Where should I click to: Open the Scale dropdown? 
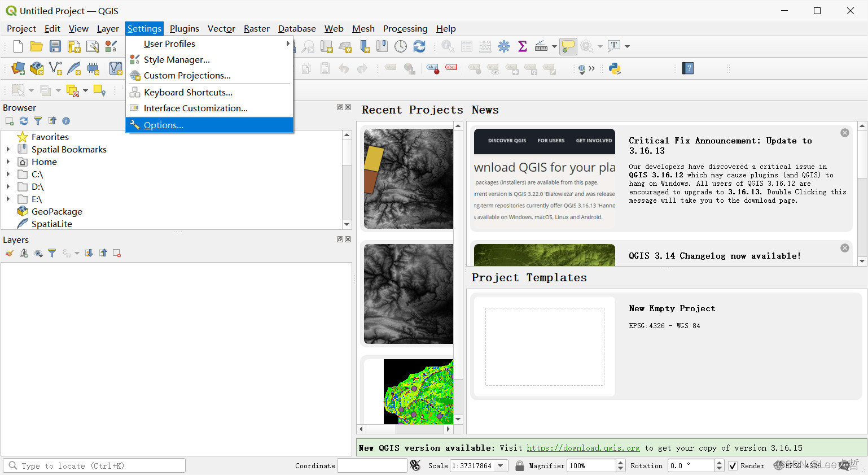(501, 466)
